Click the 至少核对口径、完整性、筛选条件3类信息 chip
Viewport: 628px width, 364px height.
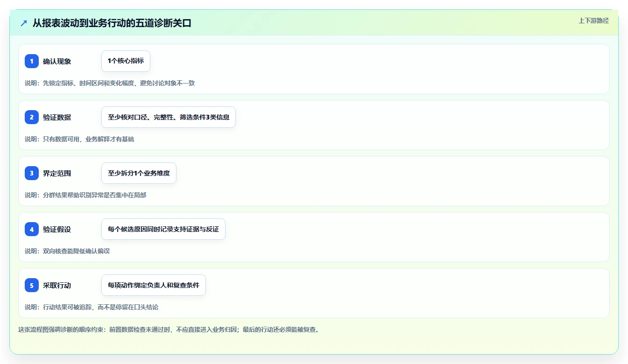coord(169,117)
